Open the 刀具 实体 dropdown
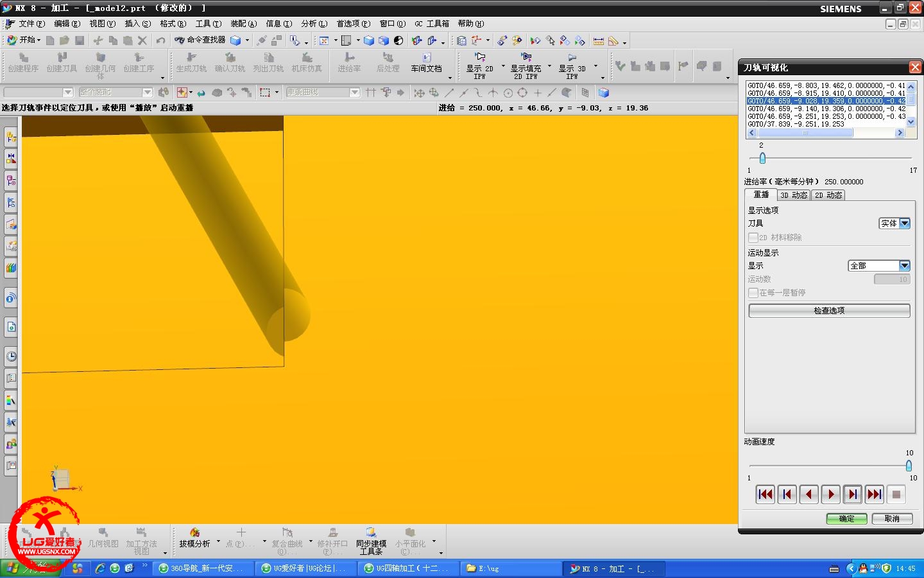This screenshot has width=924, height=578. 894,223
